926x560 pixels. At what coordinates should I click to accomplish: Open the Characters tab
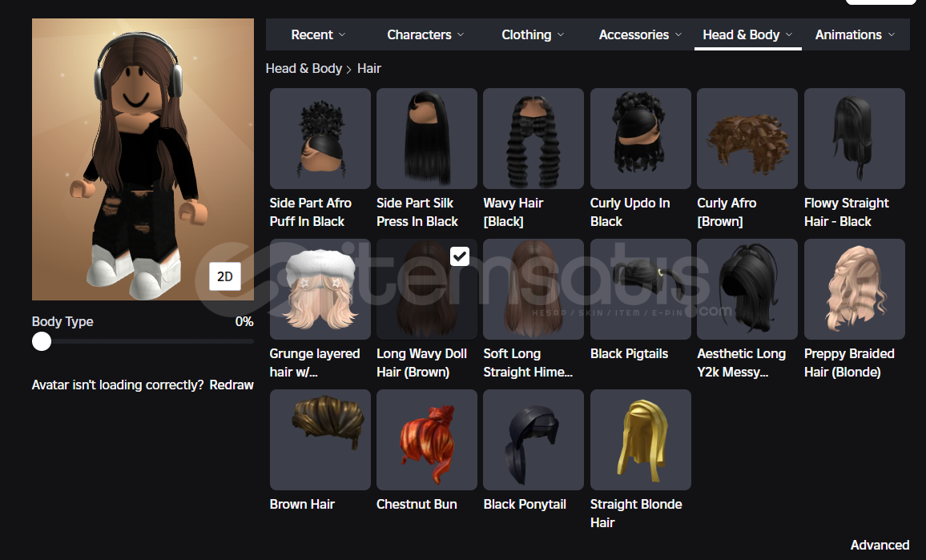point(425,35)
